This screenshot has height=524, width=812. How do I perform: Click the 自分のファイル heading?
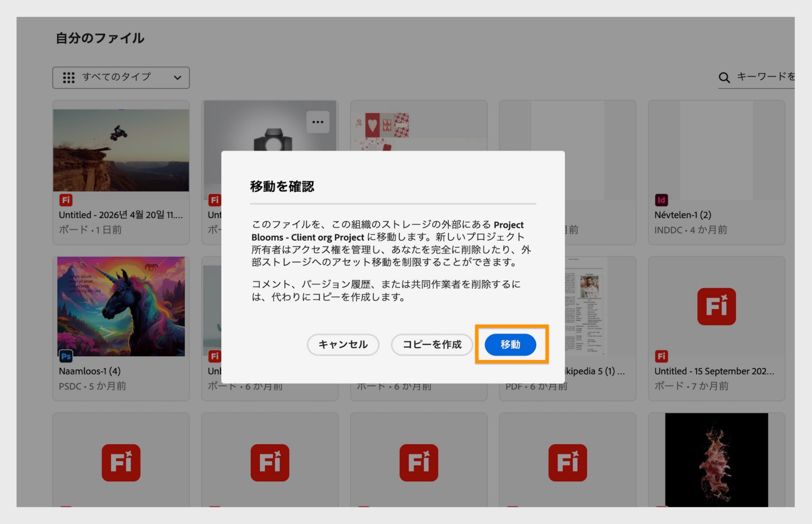click(100, 38)
